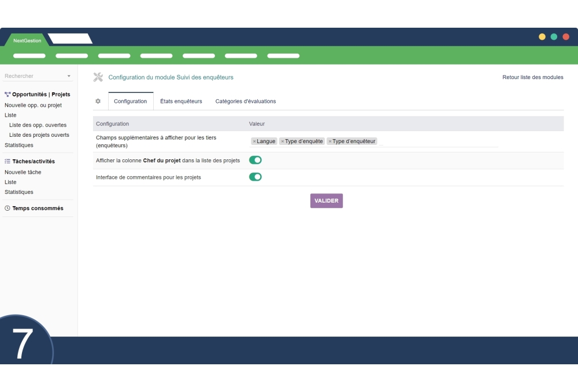Viewport: 578px width, 392px height.
Task: Go to Retour liste des modules
Action: point(532,77)
